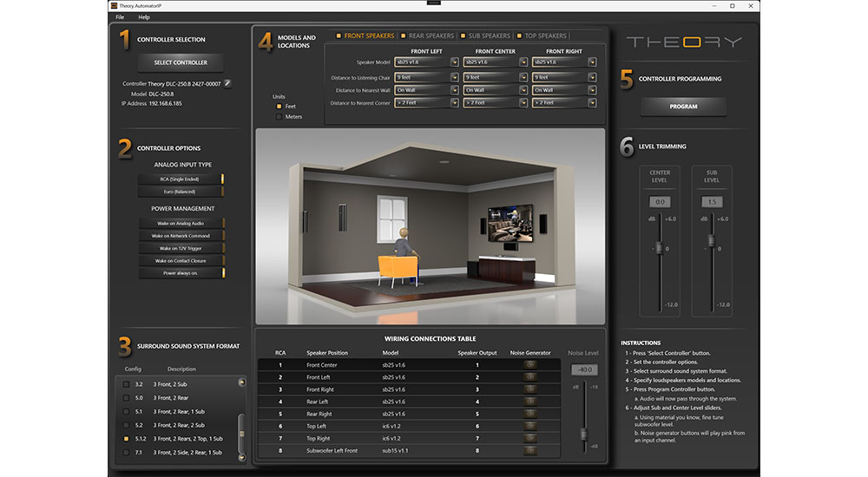Image resolution: width=868 pixels, height=477 pixels.
Task: Click the Center Level slider handle
Action: coord(659,247)
